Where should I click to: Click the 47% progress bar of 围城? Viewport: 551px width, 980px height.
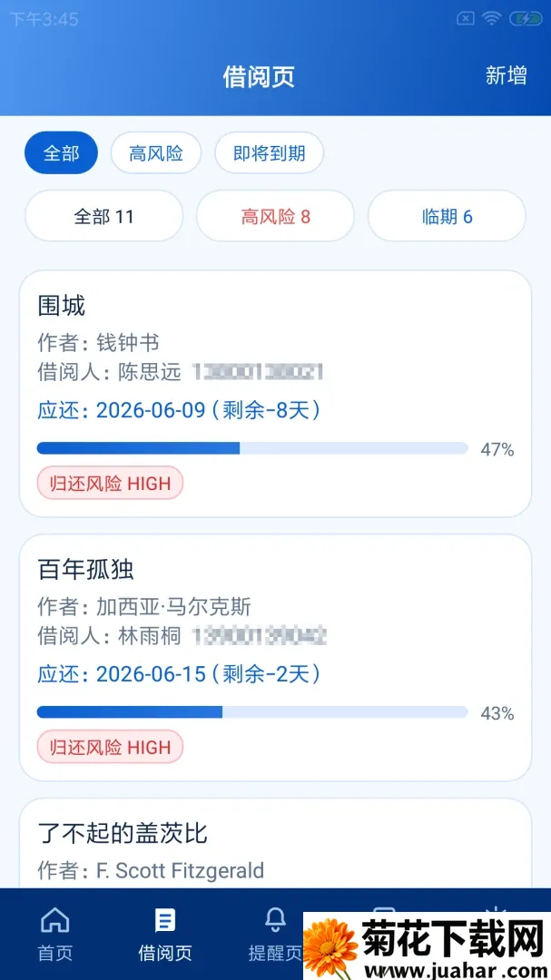[252, 448]
